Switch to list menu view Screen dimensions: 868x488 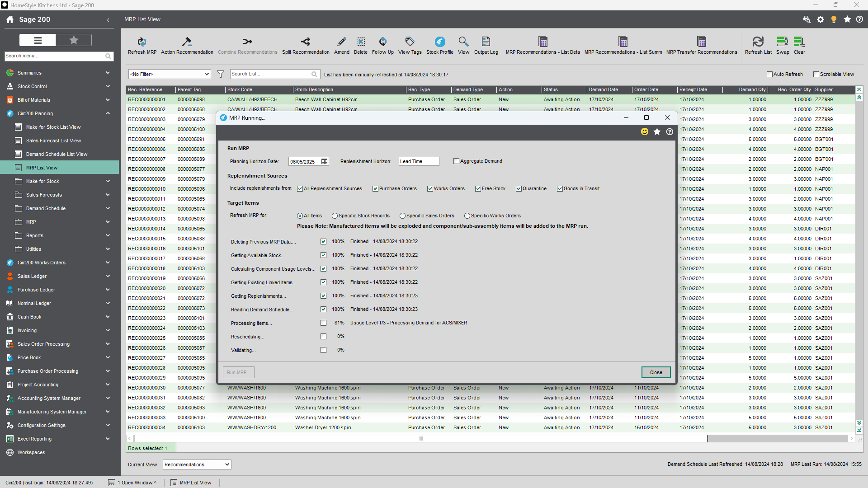(x=38, y=40)
